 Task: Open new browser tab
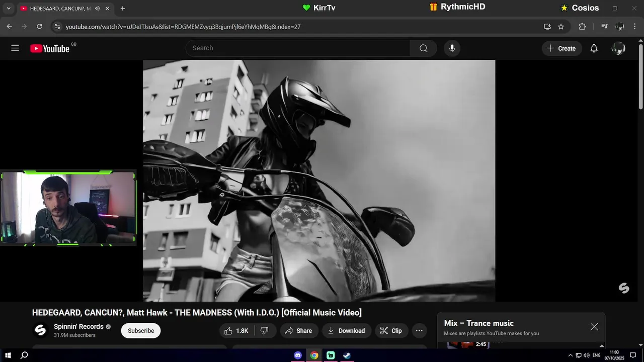[122, 9]
